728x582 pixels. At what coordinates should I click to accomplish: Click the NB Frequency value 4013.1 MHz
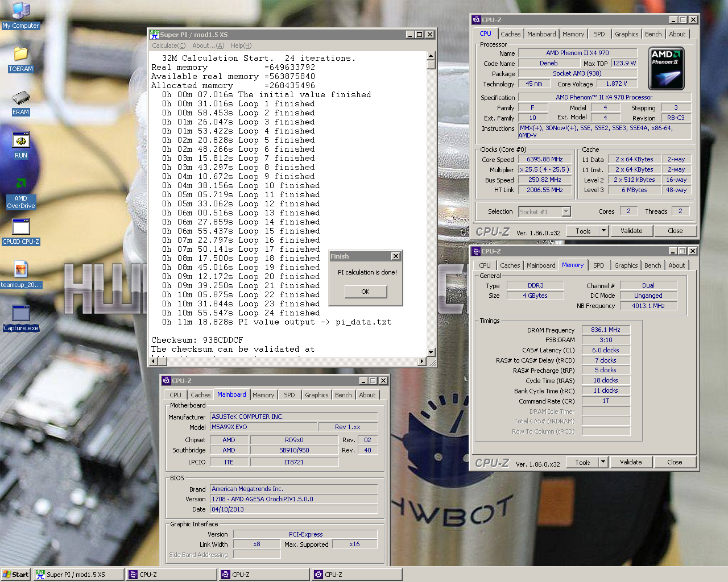coord(648,306)
